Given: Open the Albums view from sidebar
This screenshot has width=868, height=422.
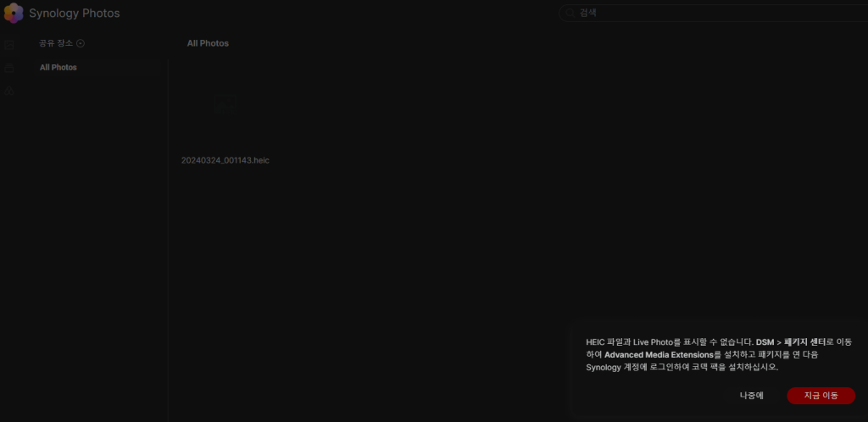Looking at the screenshot, I should (x=9, y=68).
